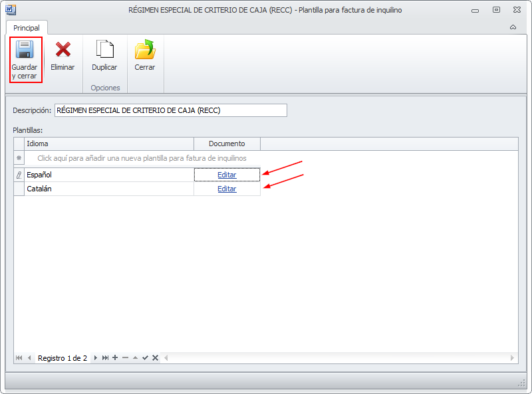The width and height of the screenshot is (532, 394).
Task: Sort by the Idioma column header
Action: 109,144
